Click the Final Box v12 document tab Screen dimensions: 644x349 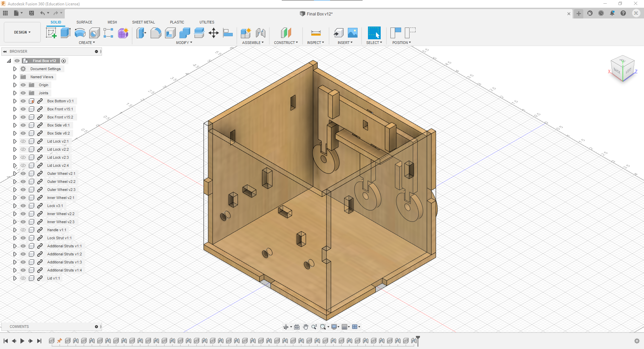[316, 14]
